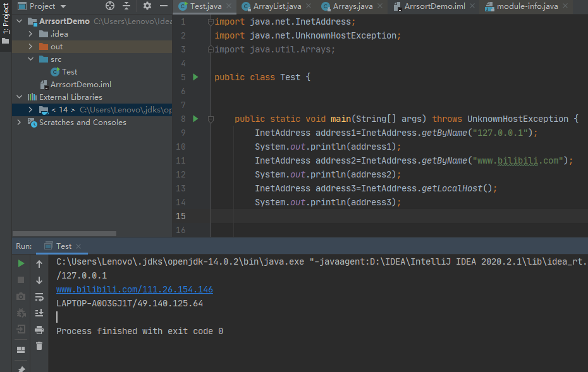This screenshot has height=372, width=588.
Task: Click the empty line 15 in editor
Action: click(400, 216)
